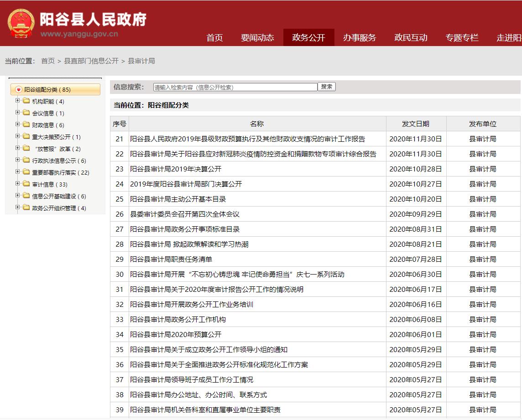This screenshot has width=522, height=420.
Task: Click the folder icon for 机构职能
Action: 26,101
